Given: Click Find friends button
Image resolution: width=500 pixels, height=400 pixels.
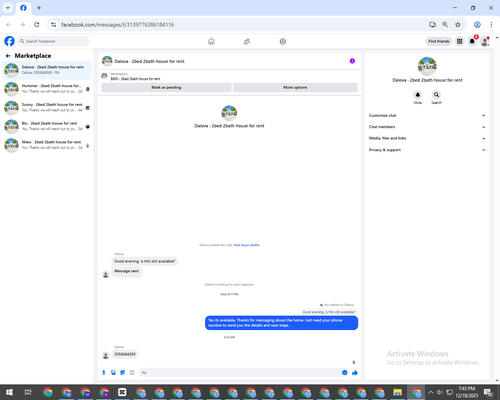Looking at the screenshot, I should click(x=439, y=41).
